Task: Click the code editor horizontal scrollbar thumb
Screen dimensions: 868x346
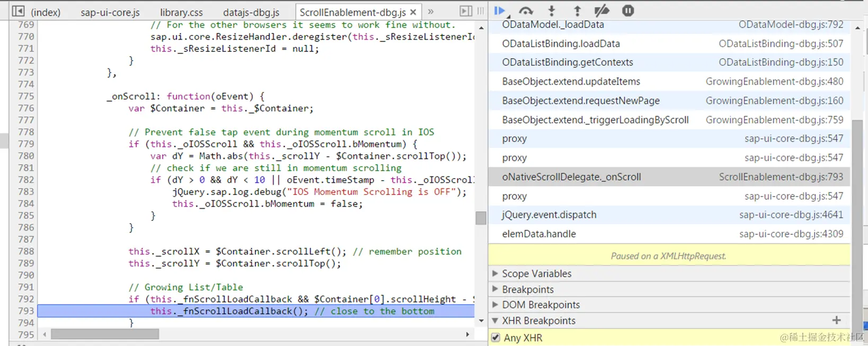Action: [x=105, y=334]
